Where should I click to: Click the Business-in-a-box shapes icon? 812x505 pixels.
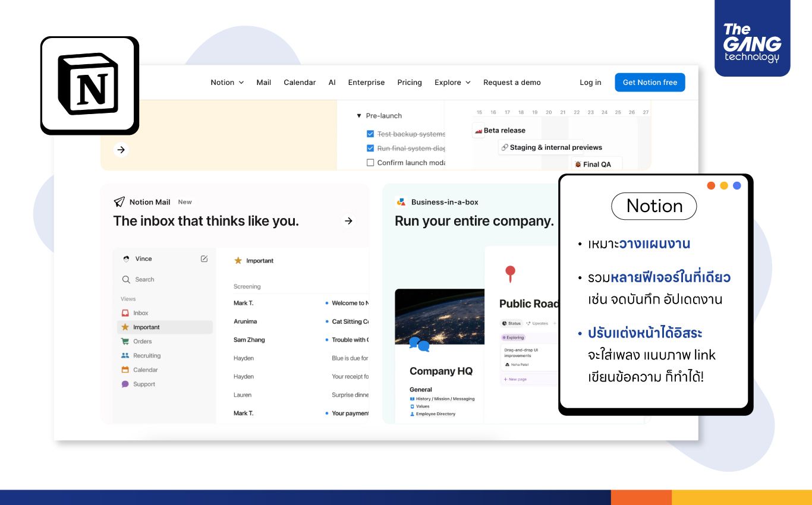(x=401, y=202)
